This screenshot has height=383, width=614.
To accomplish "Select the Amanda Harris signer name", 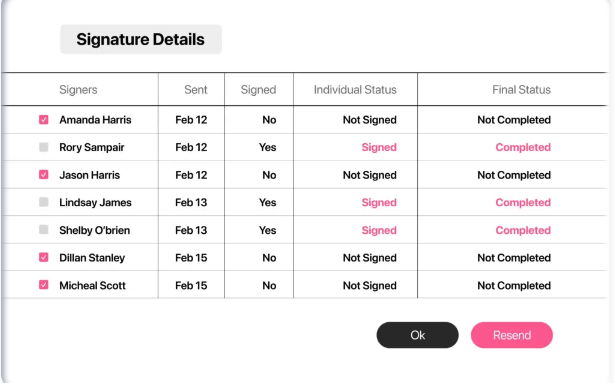I will coord(95,120).
